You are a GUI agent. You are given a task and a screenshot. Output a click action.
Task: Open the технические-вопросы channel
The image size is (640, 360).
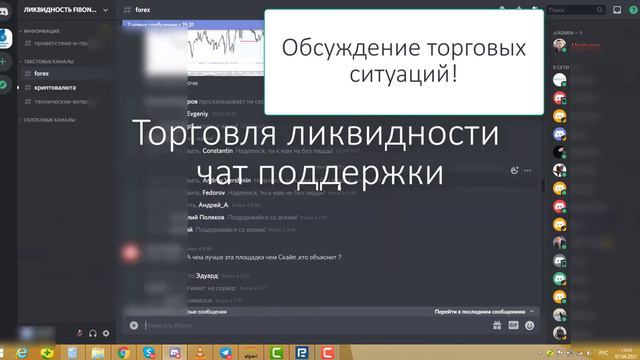point(57,102)
